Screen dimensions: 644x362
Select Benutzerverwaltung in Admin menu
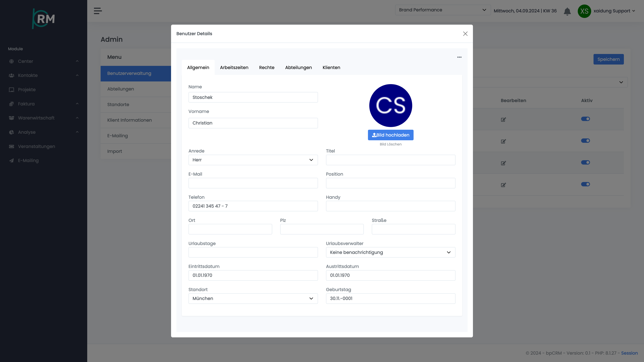click(136, 73)
